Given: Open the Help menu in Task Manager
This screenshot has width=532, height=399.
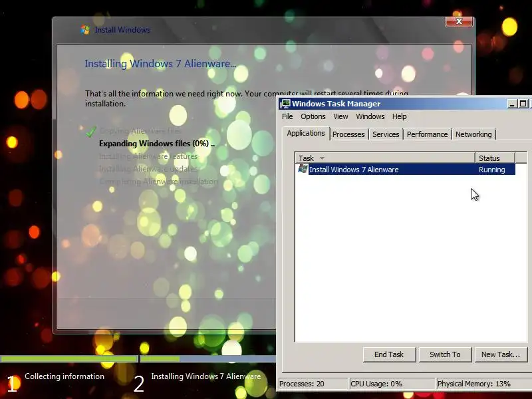Looking at the screenshot, I should [400, 116].
